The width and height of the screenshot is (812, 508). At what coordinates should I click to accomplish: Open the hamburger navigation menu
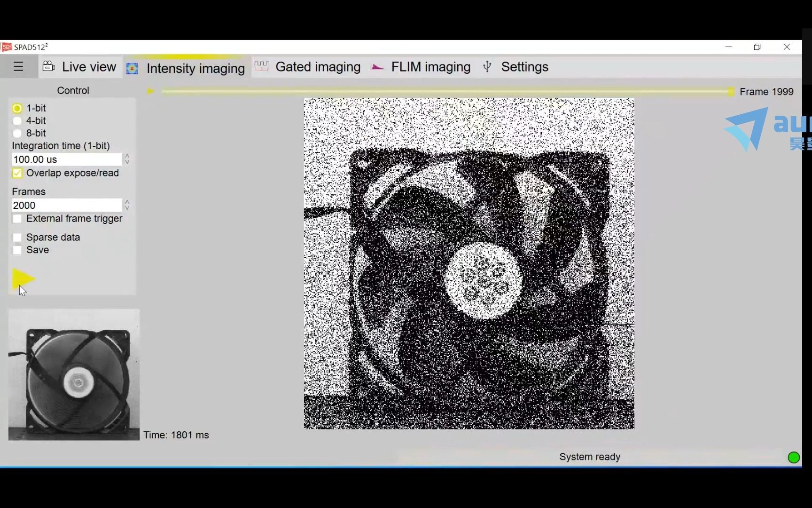click(19, 66)
